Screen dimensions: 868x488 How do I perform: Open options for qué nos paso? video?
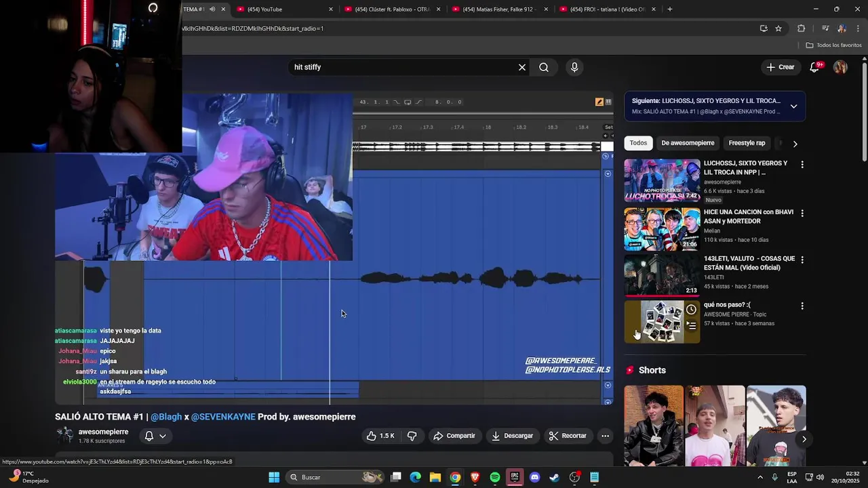pos(802,306)
